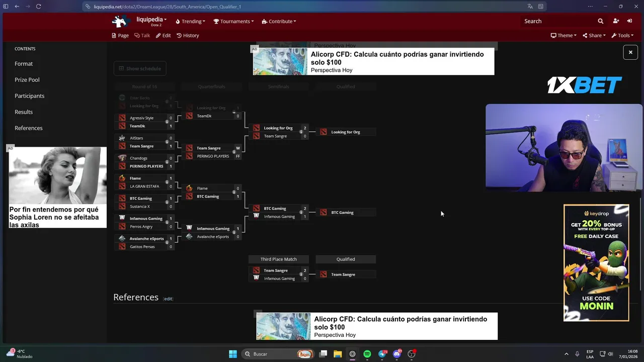
Task: Jump to Format in contents sidebar
Action: pos(24,64)
